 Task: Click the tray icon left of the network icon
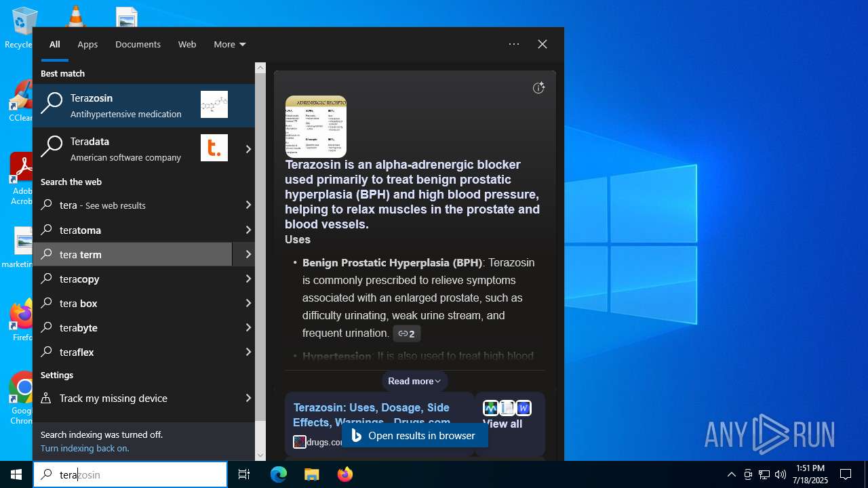coord(748,474)
